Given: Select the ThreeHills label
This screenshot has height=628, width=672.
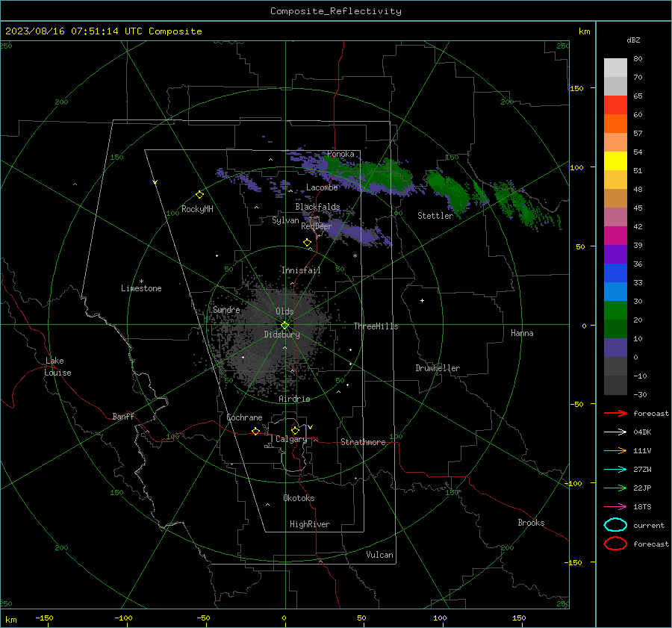Looking at the screenshot, I should point(376,326).
